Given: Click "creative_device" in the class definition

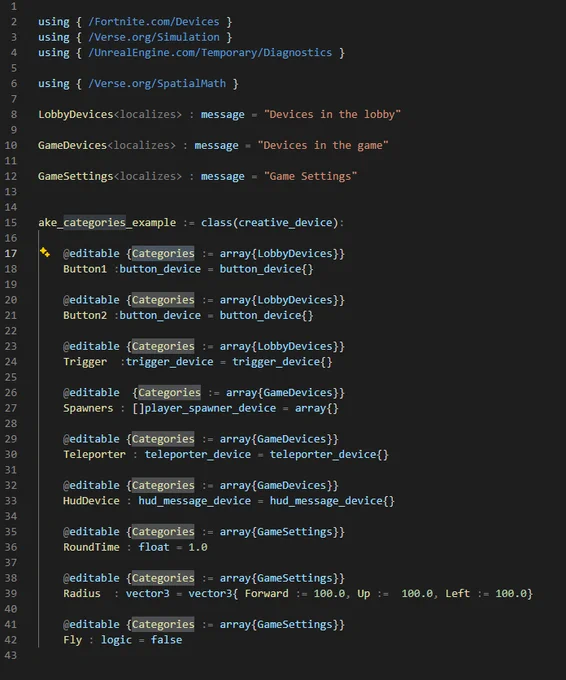Looking at the screenshot, I should tap(285, 222).
